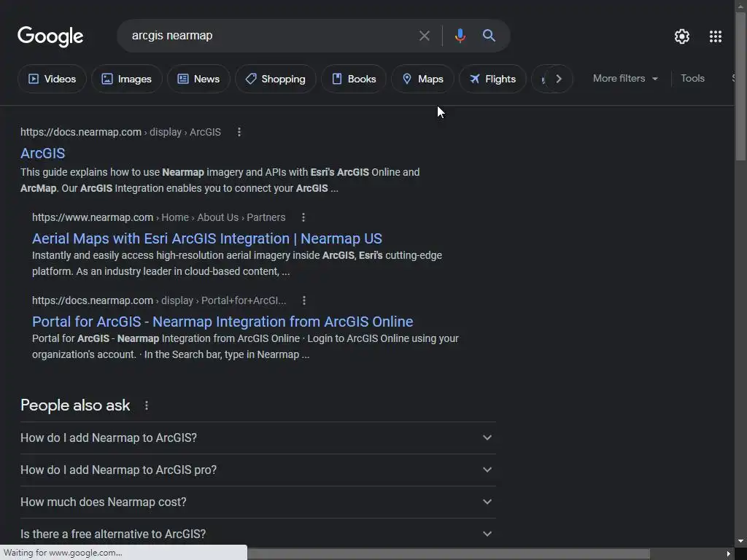
Task: Switch to the News filter
Action: pos(198,79)
